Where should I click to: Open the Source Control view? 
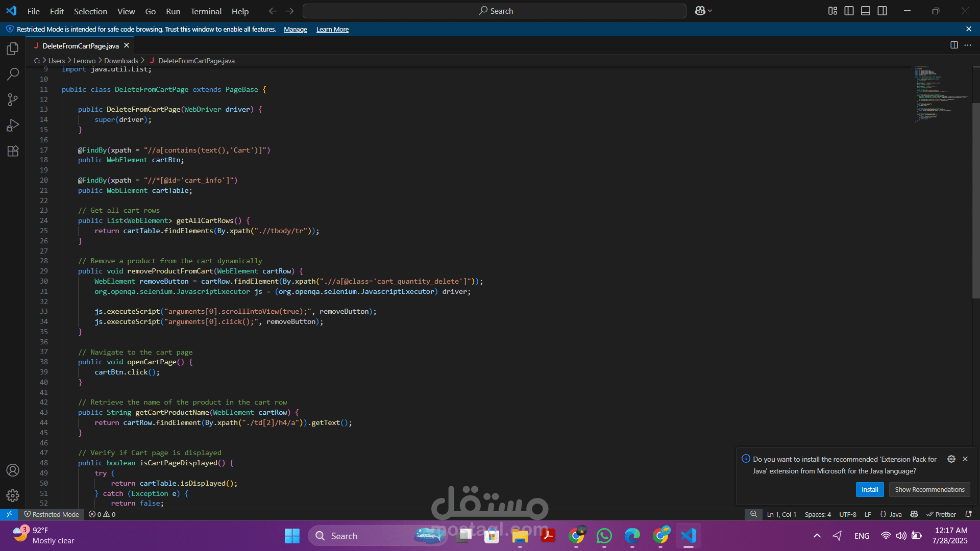(13, 99)
